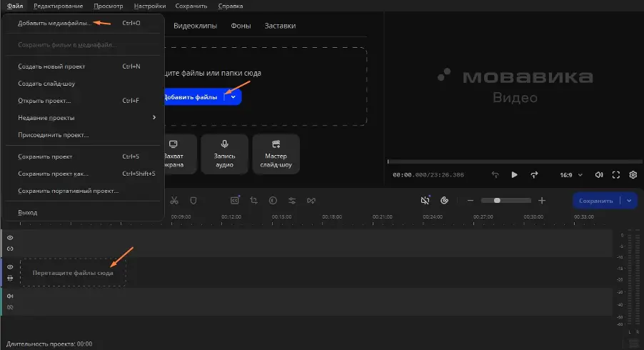Open the Просмотр menu
644x350 pixels.
pyautogui.click(x=108, y=6)
